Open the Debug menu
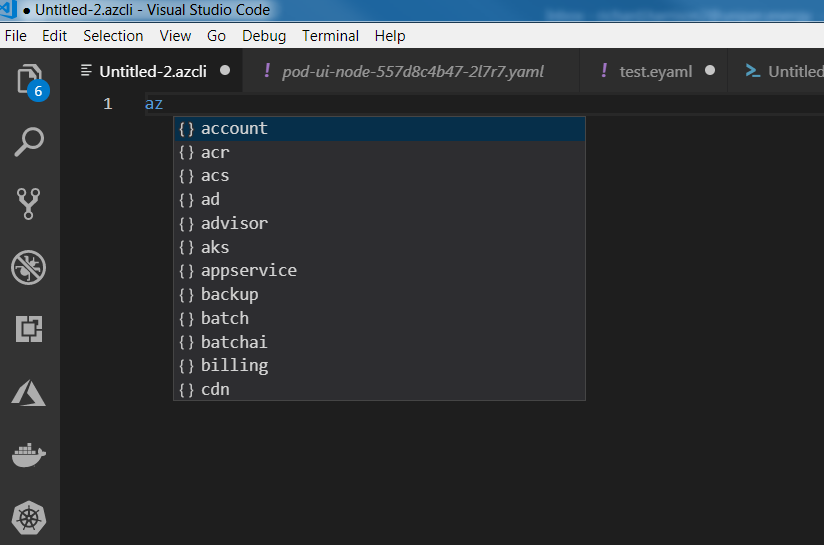The image size is (824, 545). point(264,36)
